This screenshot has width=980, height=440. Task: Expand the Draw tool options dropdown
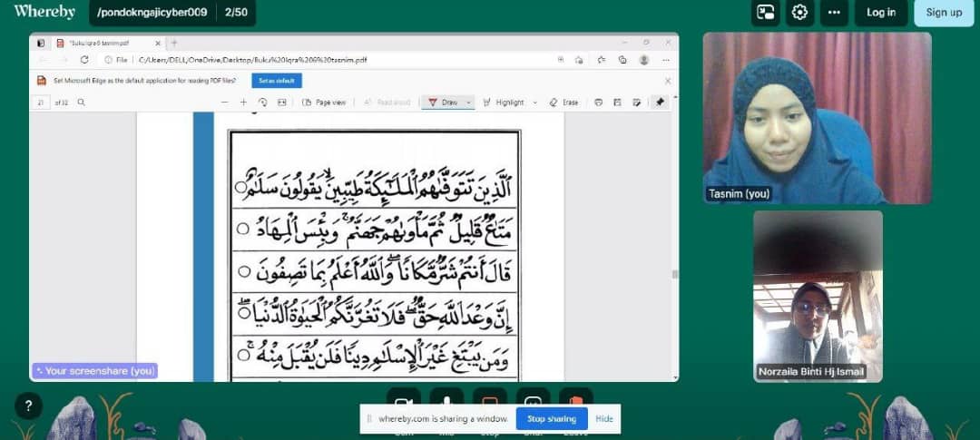(x=469, y=103)
